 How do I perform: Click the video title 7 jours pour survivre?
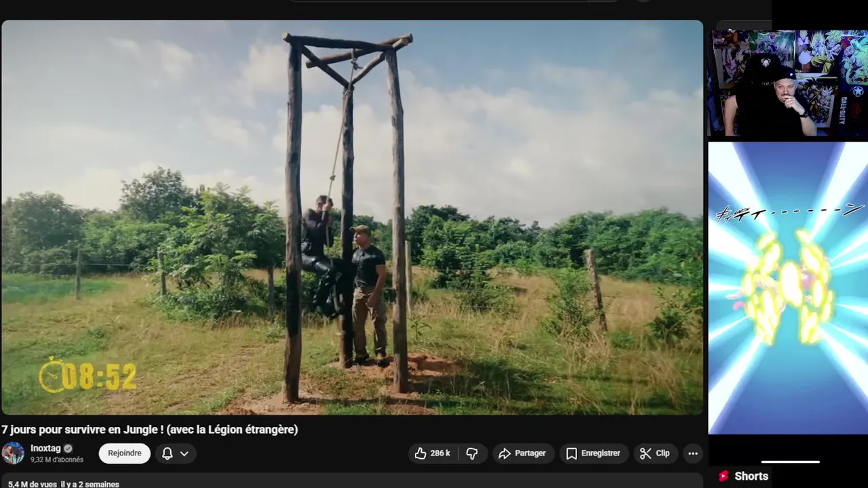(x=149, y=429)
